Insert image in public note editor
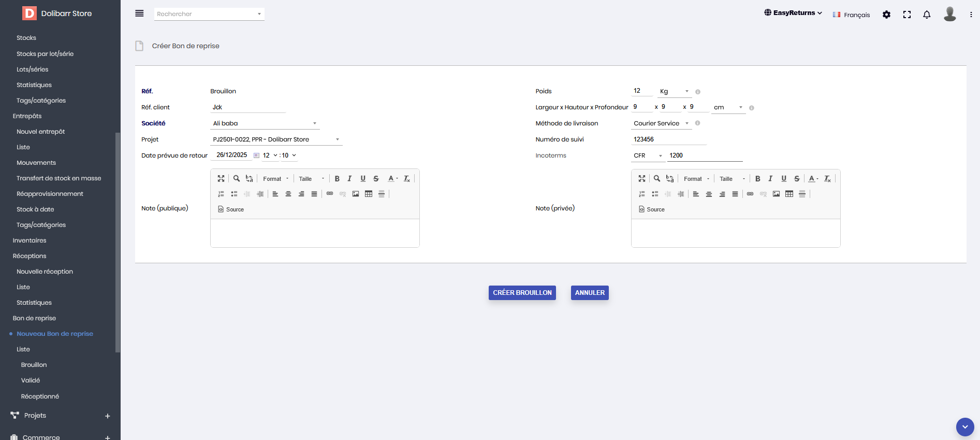This screenshot has width=980, height=440. (x=356, y=194)
